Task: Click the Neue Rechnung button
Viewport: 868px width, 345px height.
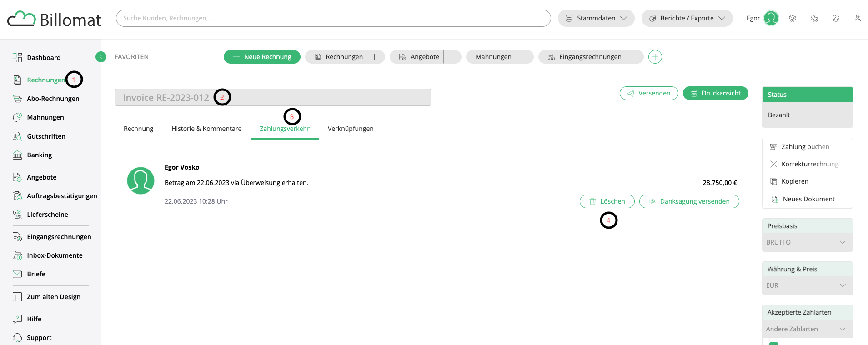Action: [x=262, y=57]
